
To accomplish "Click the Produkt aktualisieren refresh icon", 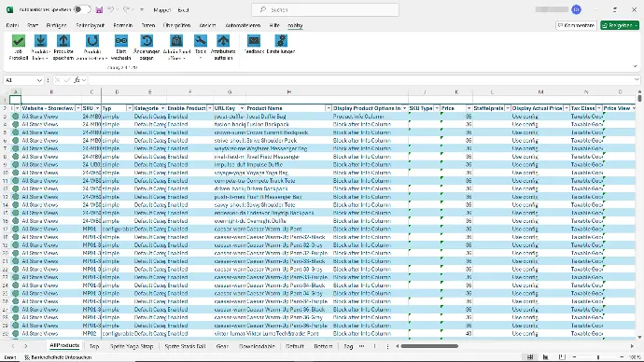I will [x=92, y=41].
